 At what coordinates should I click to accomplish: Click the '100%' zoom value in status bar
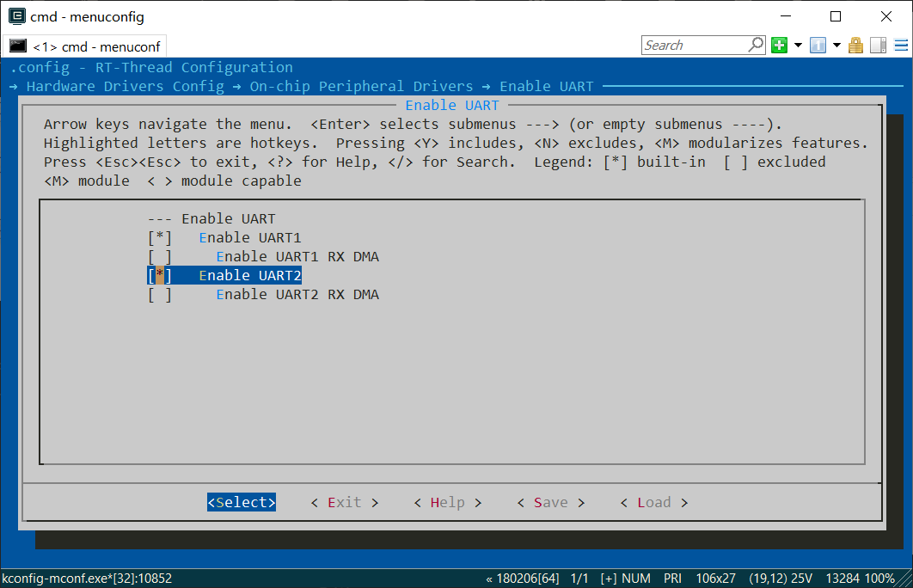pyautogui.click(x=879, y=579)
